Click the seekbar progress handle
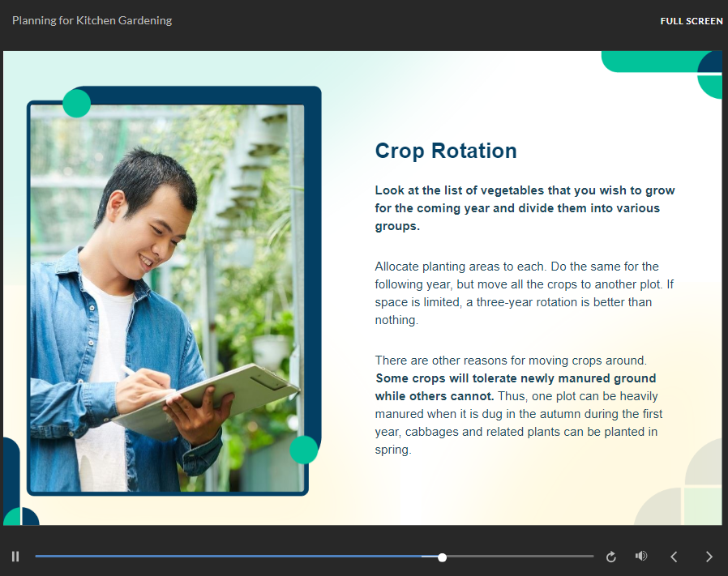Screen dimensions: 728x576 pyautogui.click(x=442, y=557)
